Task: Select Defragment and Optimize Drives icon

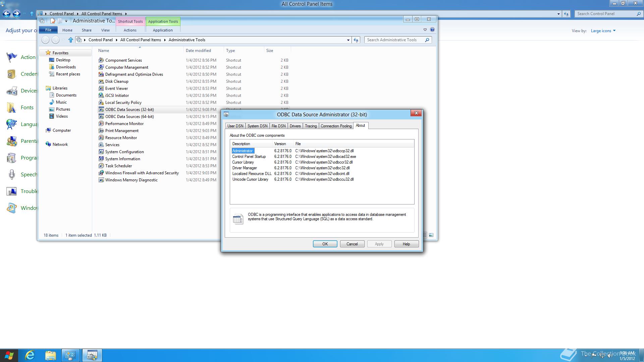Action: click(x=101, y=74)
